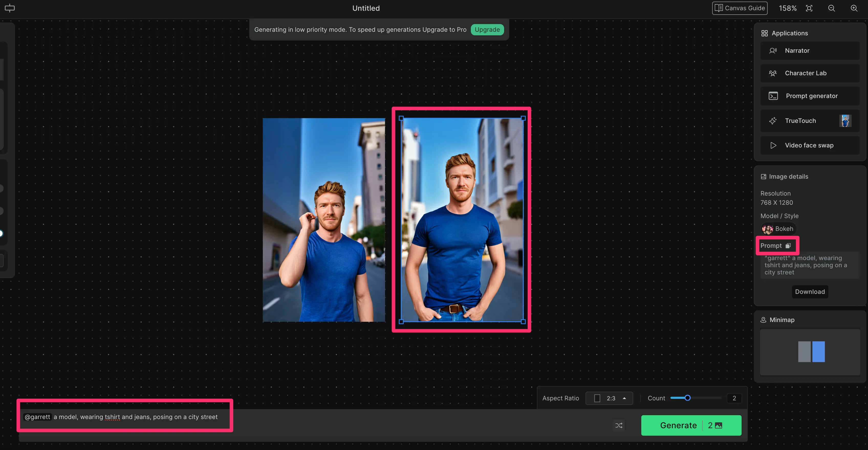Screen dimensions: 868x450
Task: Click the shuffle random prompt icon
Action: click(619, 425)
